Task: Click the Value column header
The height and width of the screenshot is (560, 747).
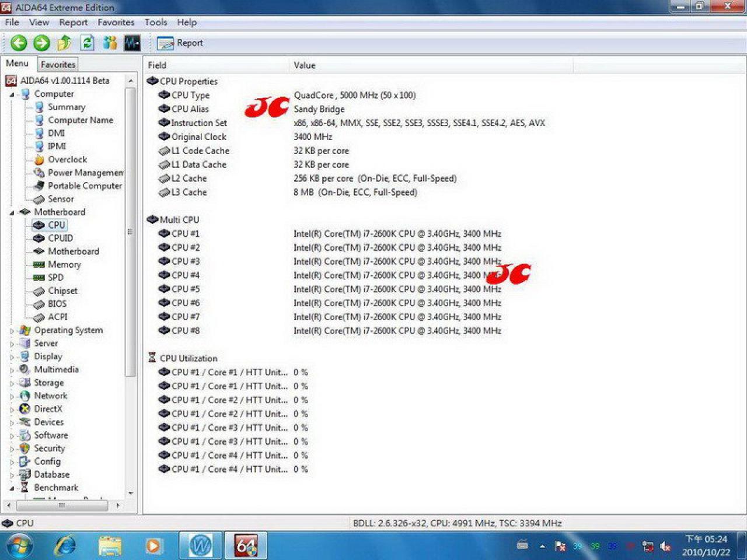Action: click(x=431, y=65)
